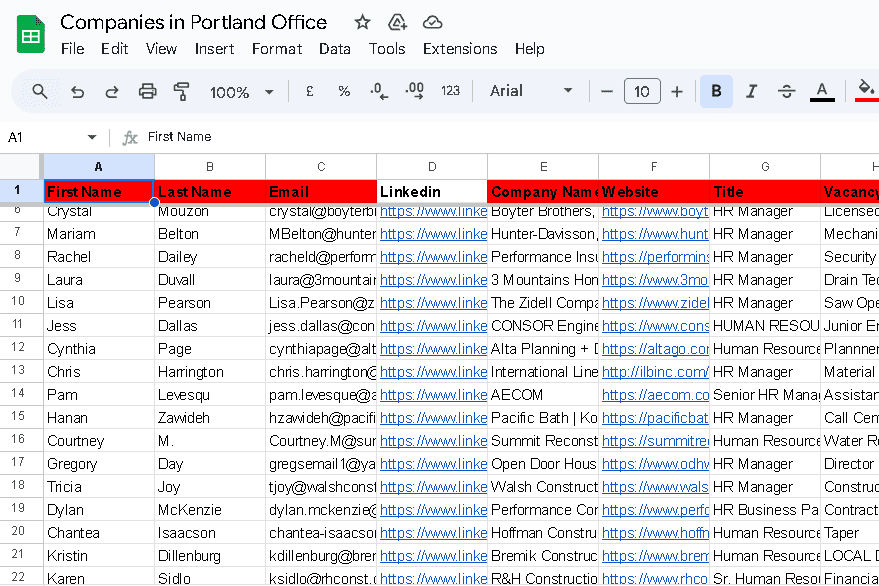The width and height of the screenshot is (879, 586).
Task: Select the Senior HR Manager title cell
Action: click(765, 395)
